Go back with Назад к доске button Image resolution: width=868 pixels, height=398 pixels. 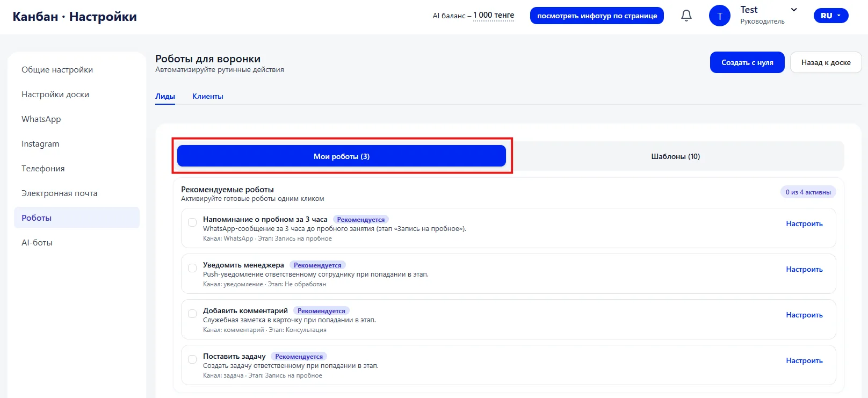(x=826, y=62)
